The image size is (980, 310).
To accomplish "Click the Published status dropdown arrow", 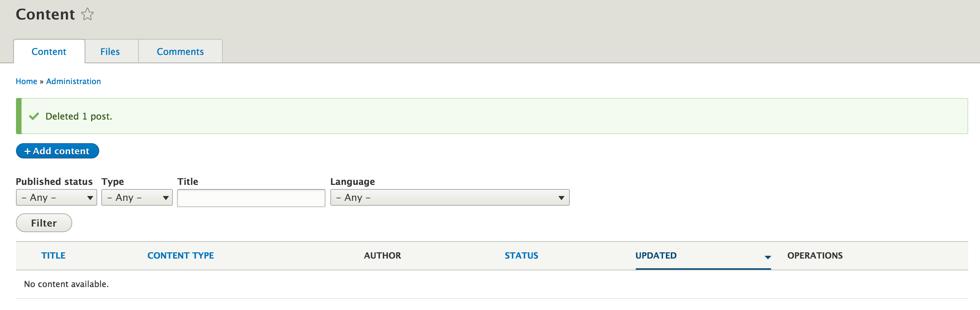I will click(90, 197).
